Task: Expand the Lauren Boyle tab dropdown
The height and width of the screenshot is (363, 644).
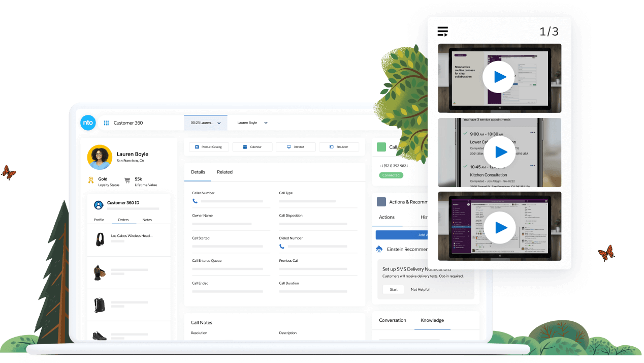Action: tap(266, 123)
